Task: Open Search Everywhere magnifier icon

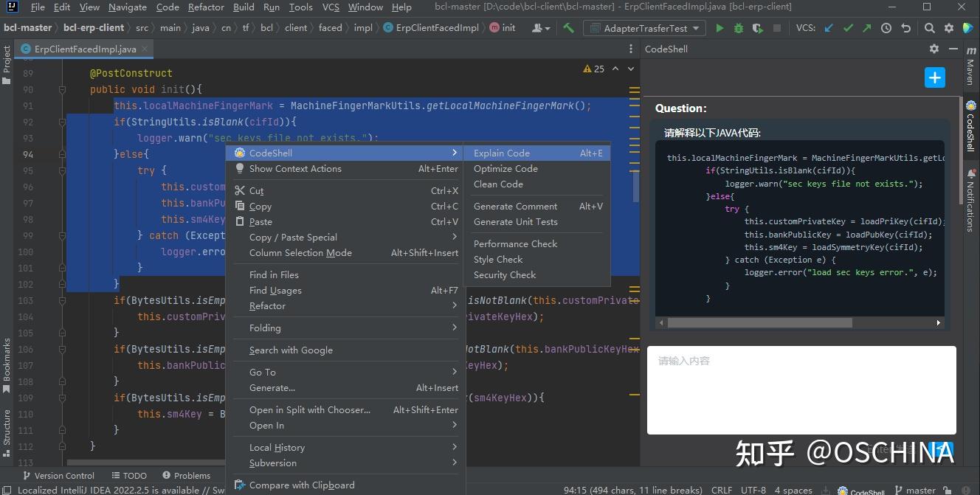Action: pyautogui.click(x=929, y=28)
